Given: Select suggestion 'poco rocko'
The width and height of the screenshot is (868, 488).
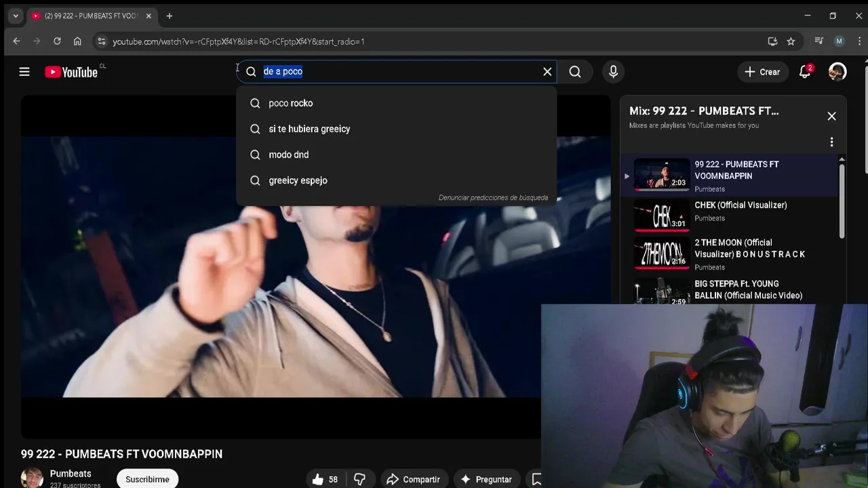Looking at the screenshot, I should [397, 103].
